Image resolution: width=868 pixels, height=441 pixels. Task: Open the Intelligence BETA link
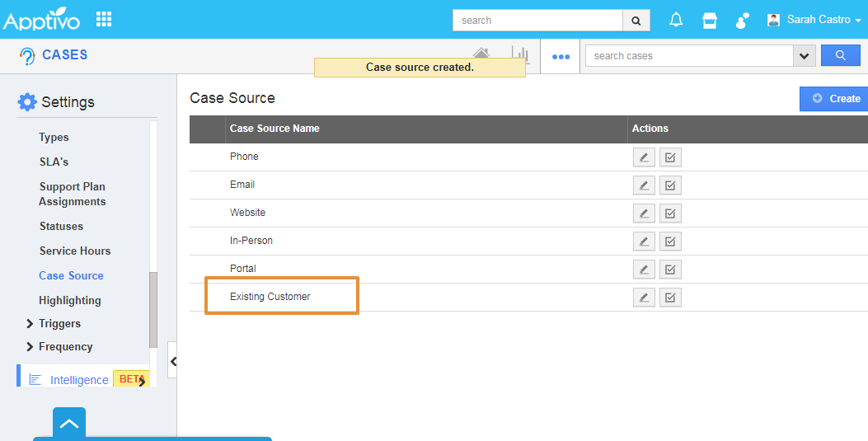coord(79,380)
